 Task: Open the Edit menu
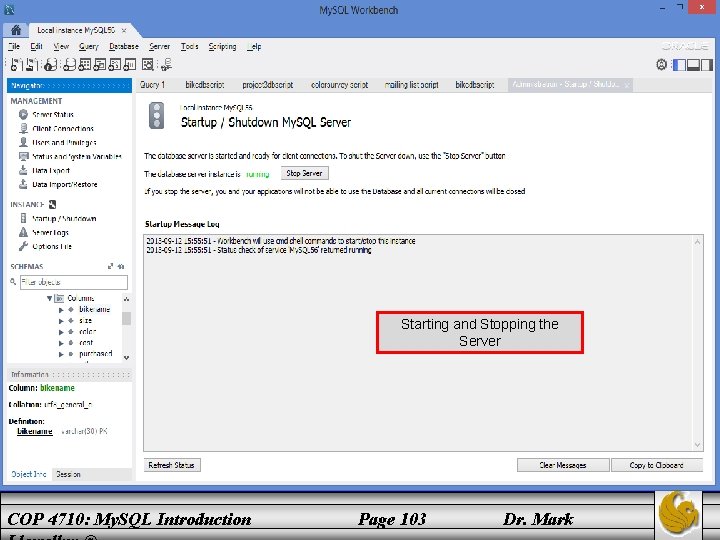36,46
